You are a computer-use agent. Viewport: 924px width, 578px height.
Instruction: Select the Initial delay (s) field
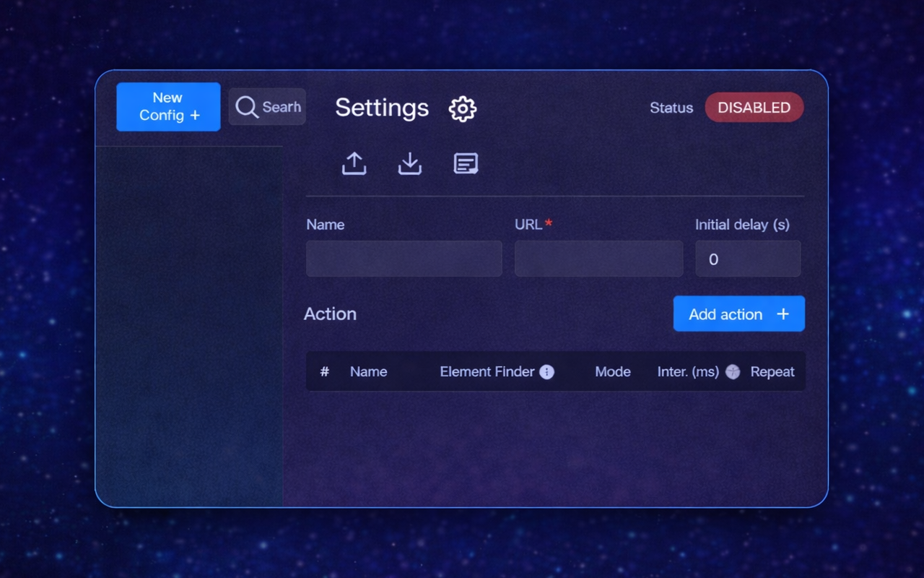pyautogui.click(x=748, y=259)
